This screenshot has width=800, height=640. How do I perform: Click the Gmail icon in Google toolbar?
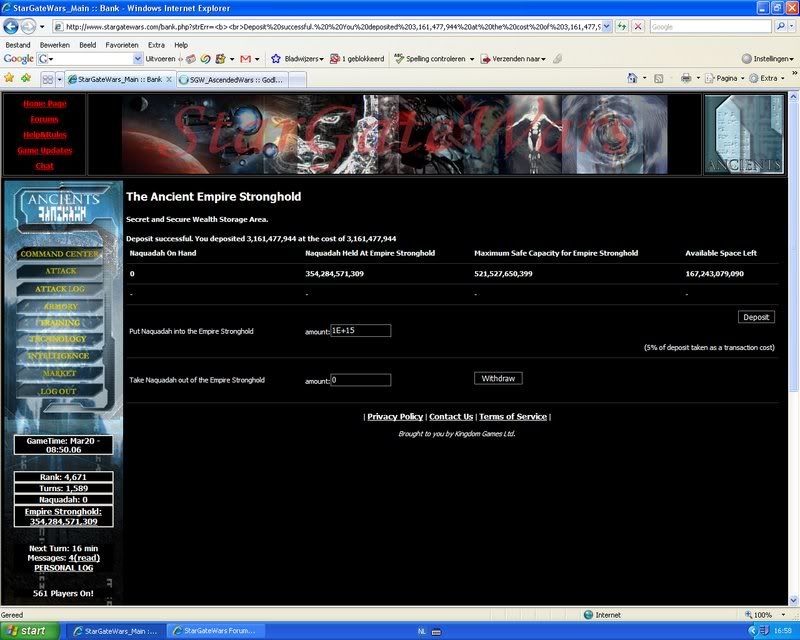click(245, 59)
